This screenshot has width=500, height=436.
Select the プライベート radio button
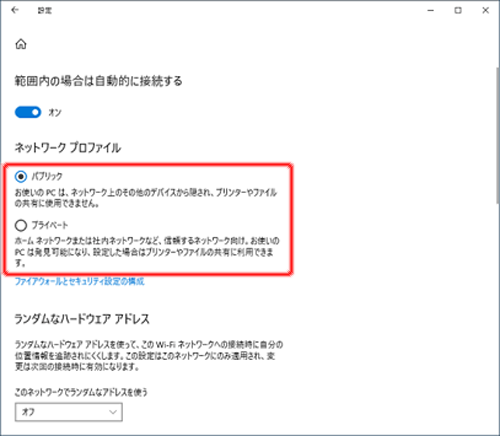(21, 225)
